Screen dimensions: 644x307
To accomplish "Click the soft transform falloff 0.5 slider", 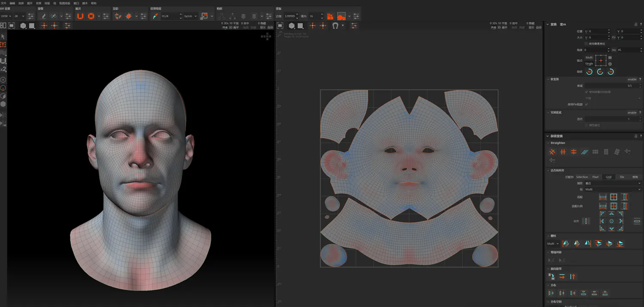I will pos(613,86).
